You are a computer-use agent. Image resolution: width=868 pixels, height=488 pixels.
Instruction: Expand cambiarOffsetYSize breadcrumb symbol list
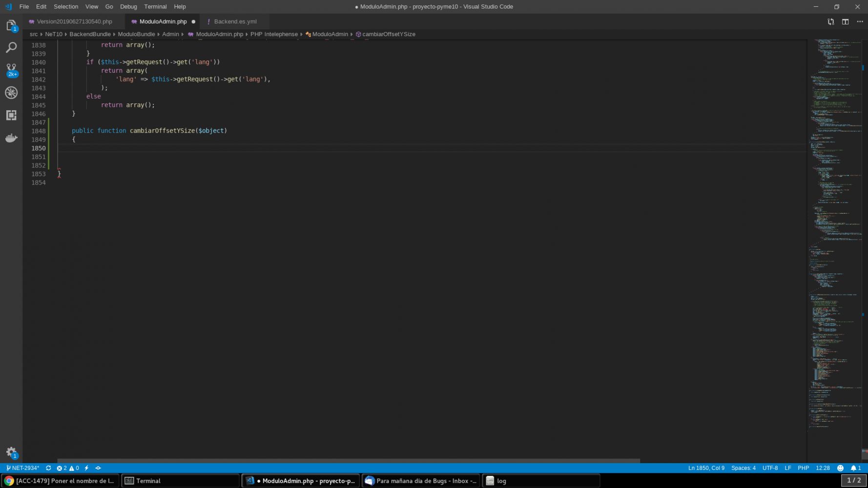389,34
